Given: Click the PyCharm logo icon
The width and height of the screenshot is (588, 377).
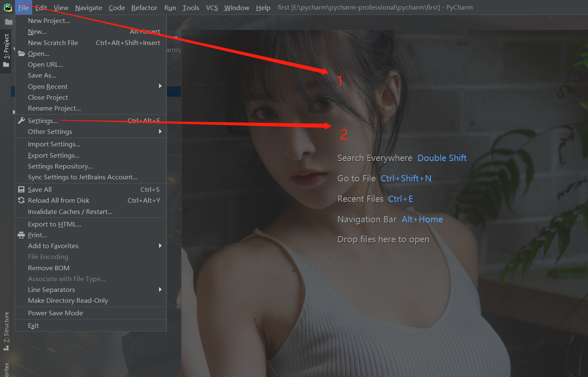Looking at the screenshot, I should pos(8,7).
